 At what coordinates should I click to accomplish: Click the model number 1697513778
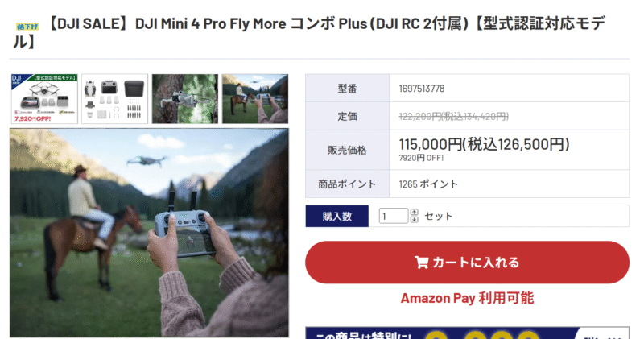click(421, 89)
